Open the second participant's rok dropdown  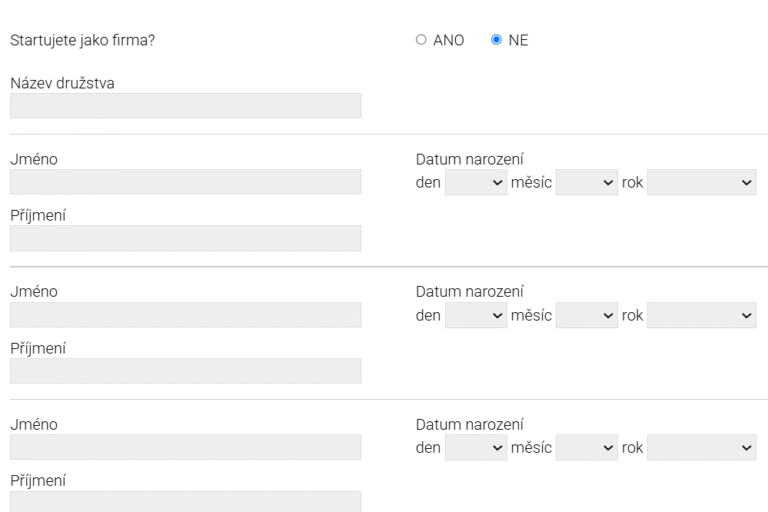click(x=701, y=315)
